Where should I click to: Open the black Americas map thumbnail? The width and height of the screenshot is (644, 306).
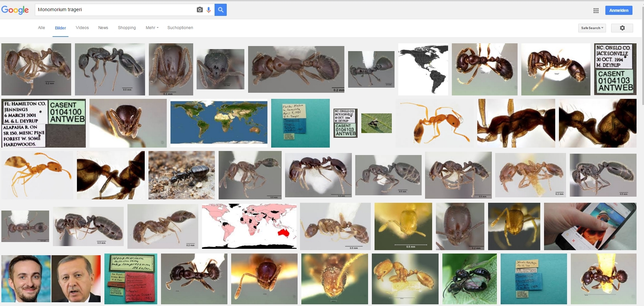pyautogui.click(x=423, y=69)
